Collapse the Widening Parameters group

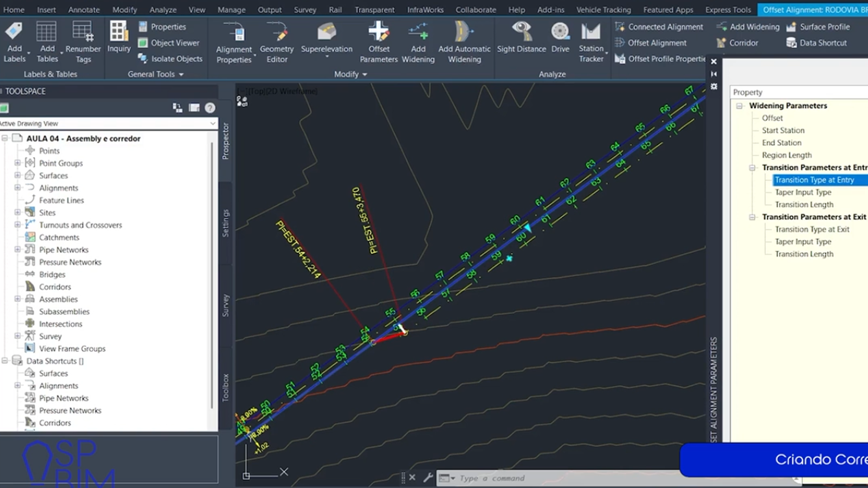740,106
